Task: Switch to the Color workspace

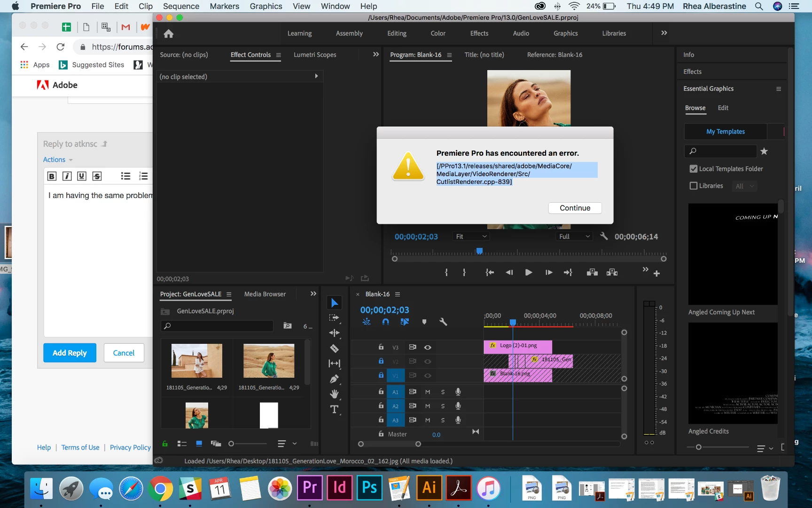Action: tap(438, 33)
